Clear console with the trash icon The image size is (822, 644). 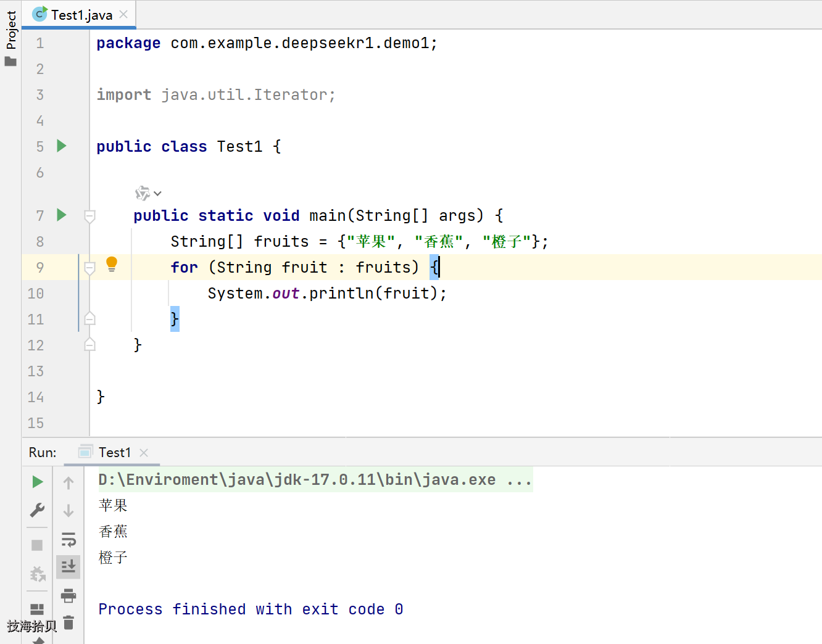pyautogui.click(x=68, y=623)
